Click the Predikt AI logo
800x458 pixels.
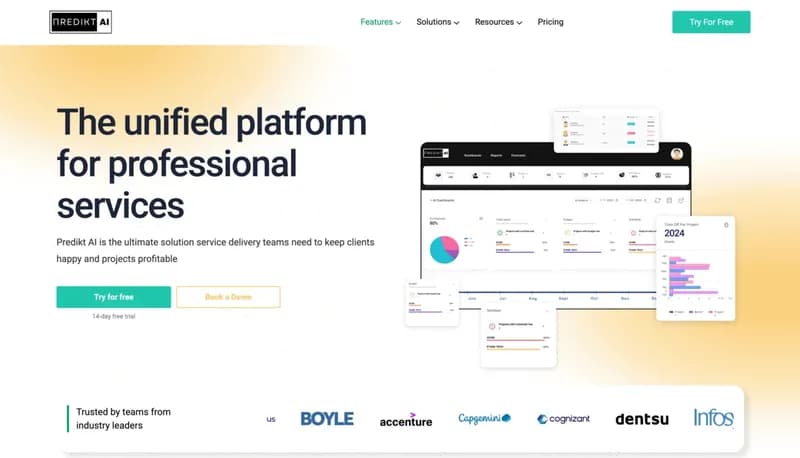click(x=81, y=22)
